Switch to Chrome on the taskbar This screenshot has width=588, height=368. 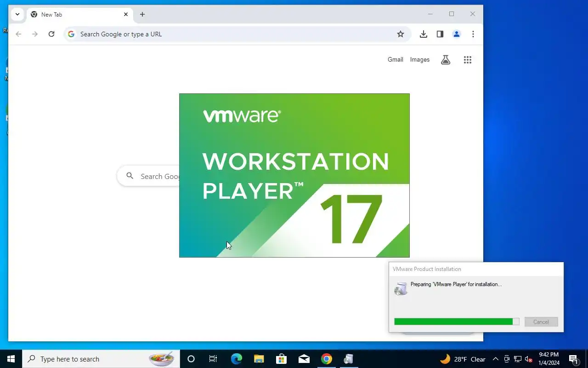327,359
